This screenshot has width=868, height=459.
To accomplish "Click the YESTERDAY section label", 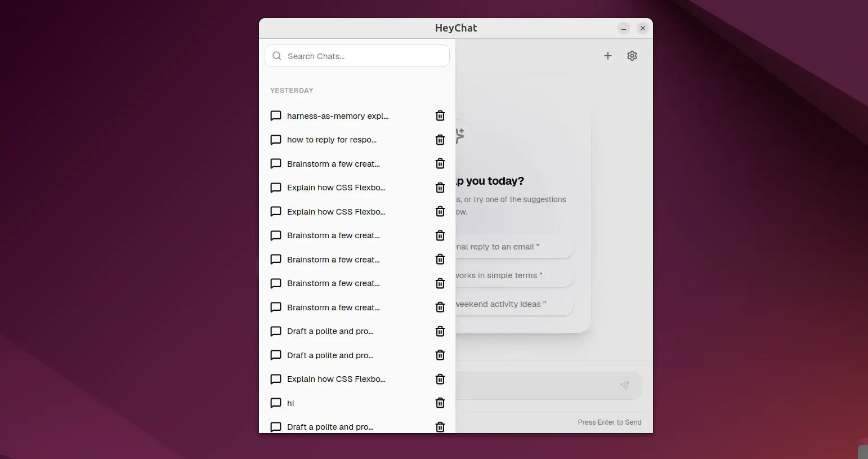I will coord(292,90).
